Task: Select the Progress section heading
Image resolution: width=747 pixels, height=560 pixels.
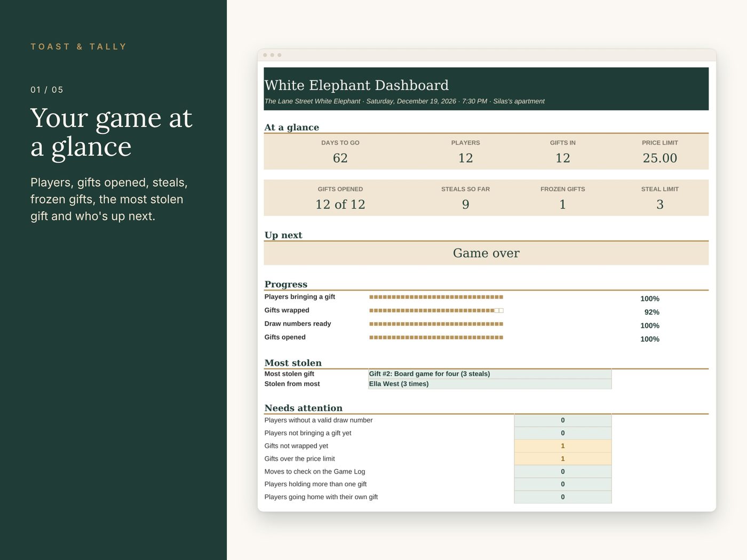Action: pyautogui.click(x=286, y=284)
